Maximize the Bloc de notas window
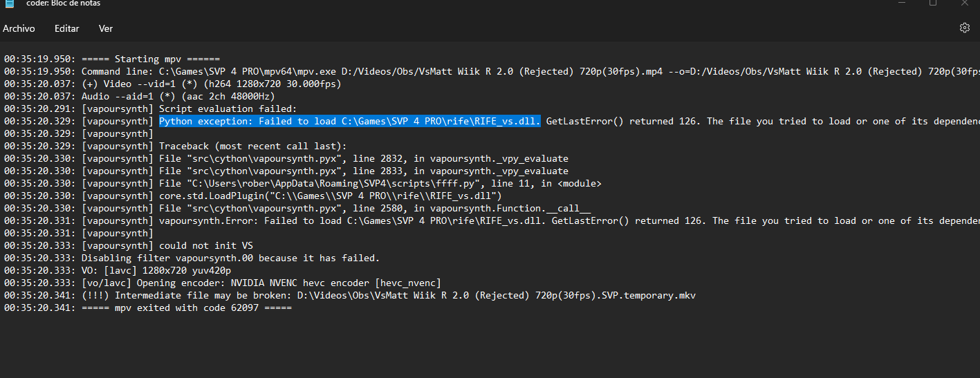The height and width of the screenshot is (378, 980). tap(932, 3)
